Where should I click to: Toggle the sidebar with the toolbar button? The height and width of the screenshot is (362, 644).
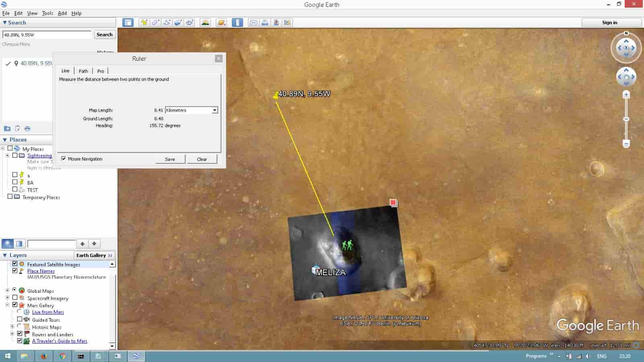pyautogui.click(x=128, y=23)
